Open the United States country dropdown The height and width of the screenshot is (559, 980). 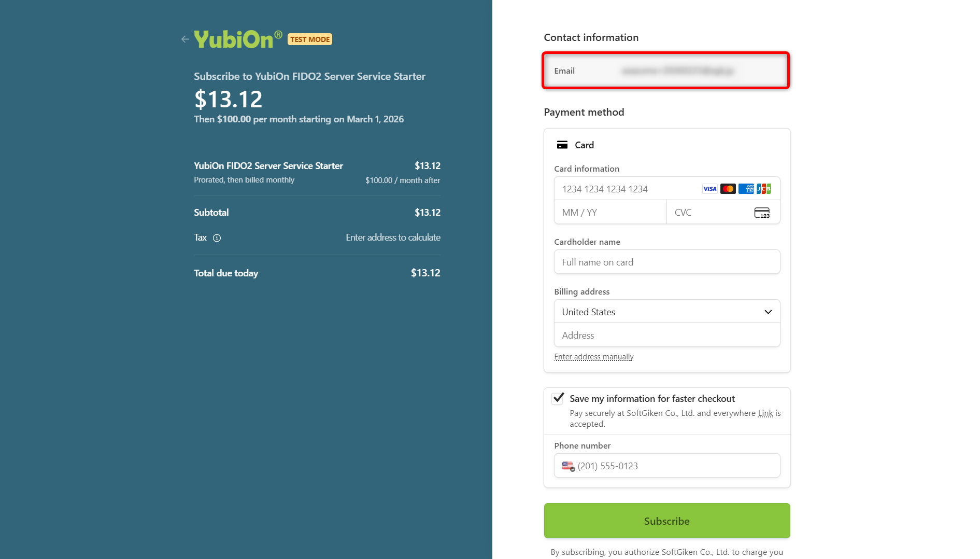666,312
